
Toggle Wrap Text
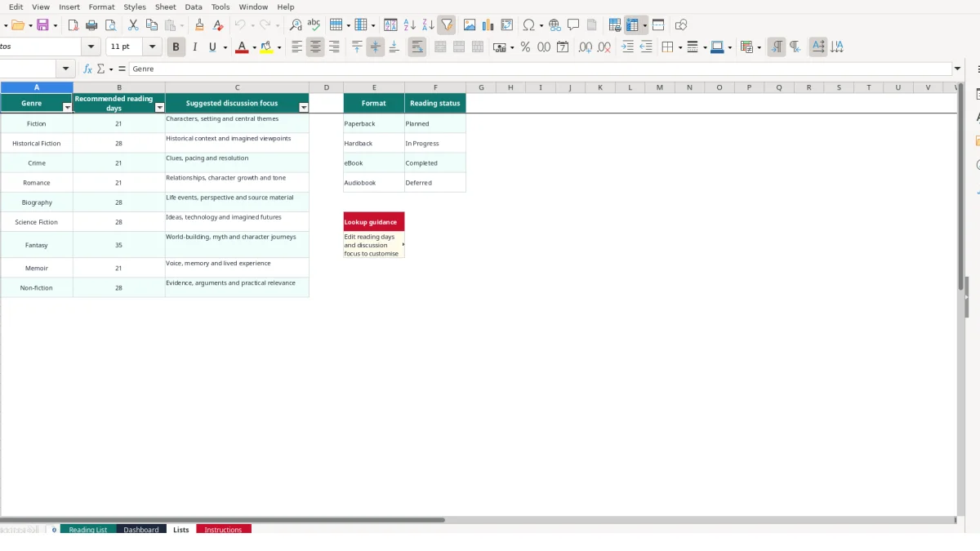point(417,47)
